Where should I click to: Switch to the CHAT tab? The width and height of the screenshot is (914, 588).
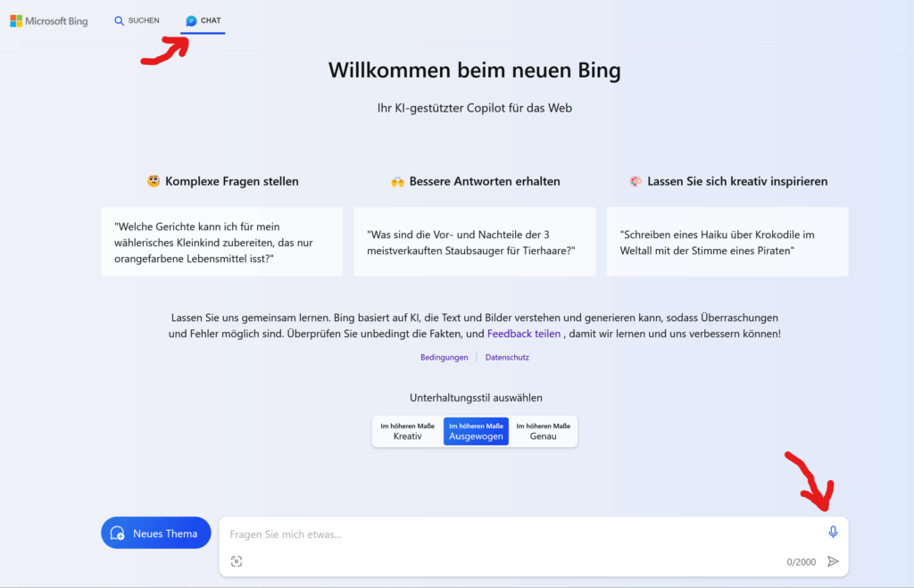click(204, 21)
